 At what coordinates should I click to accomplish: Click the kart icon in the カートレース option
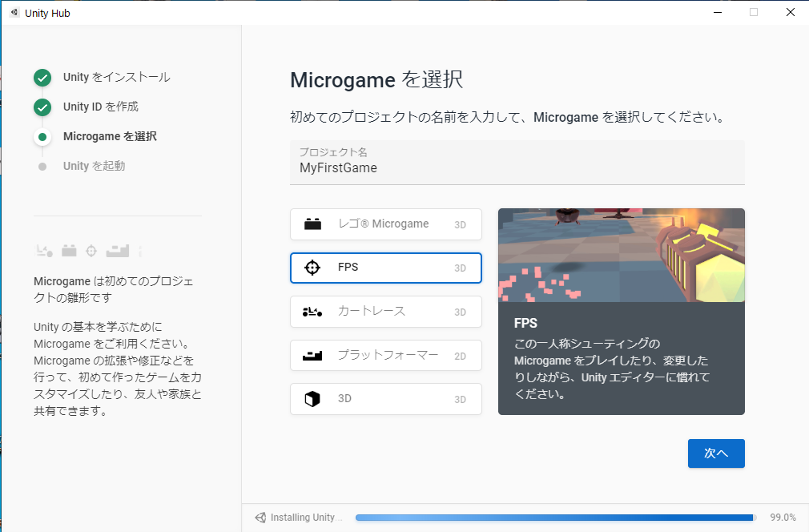coord(312,312)
